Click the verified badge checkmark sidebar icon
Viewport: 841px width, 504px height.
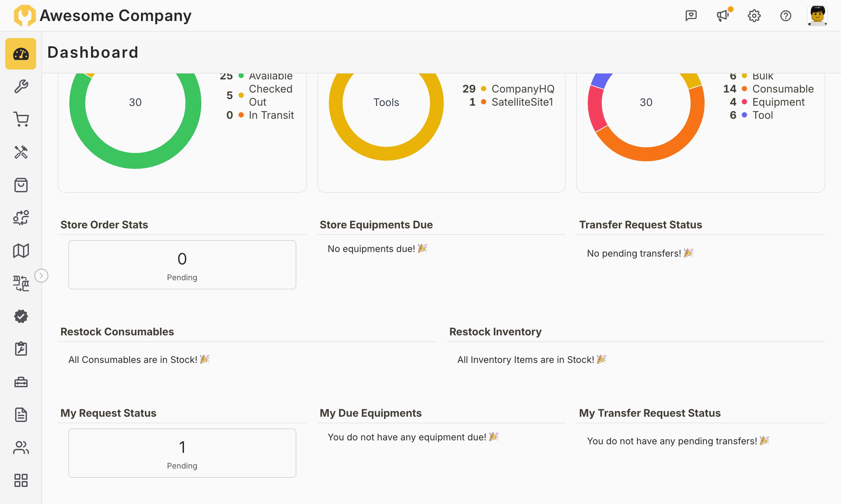(21, 316)
